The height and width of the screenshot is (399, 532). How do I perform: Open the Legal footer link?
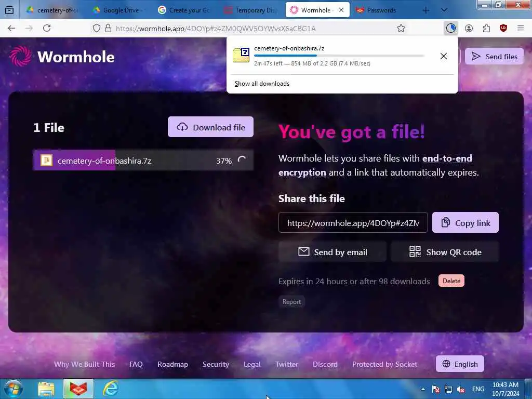pyautogui.click(x=252, y=364)
